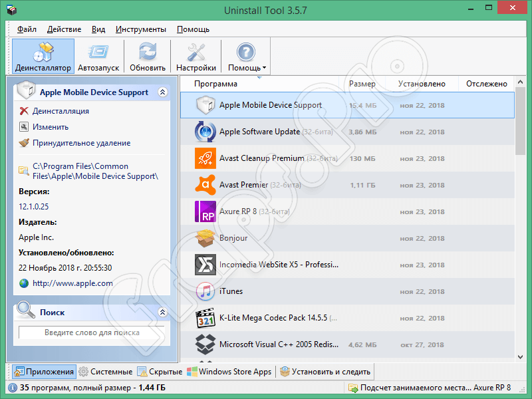Open the http://www.apple.com link
532x399 pixels.
[72, 283]
